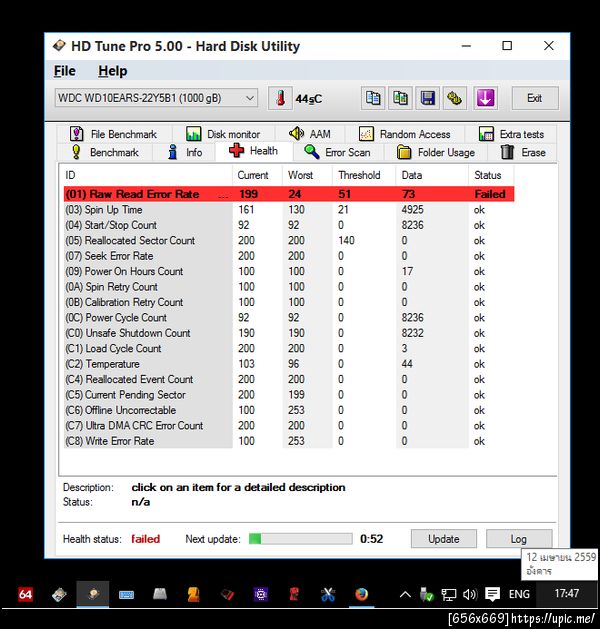Image resolution: width=600 pixels, height=629 pixels.
Task: Select the (0B) Calibration Retry Count row
Action: 289,302
